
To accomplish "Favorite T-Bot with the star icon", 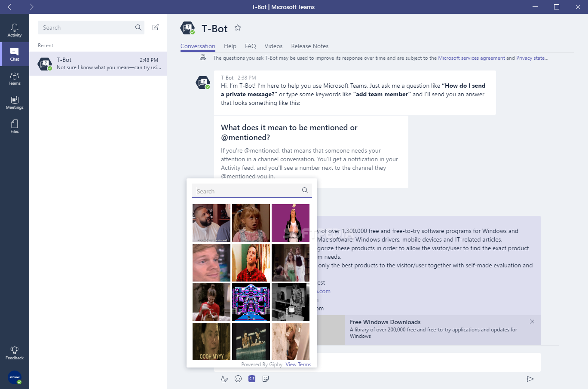I will coord(238,28).
